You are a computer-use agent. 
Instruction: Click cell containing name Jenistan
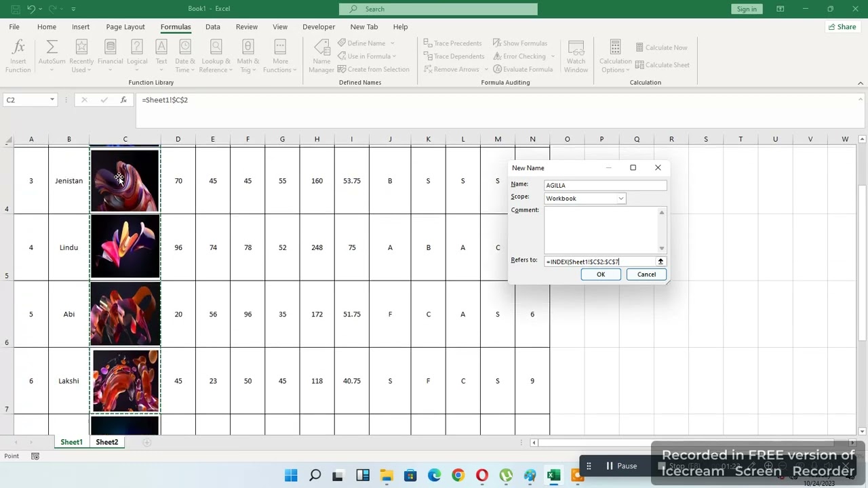point(68,181)
